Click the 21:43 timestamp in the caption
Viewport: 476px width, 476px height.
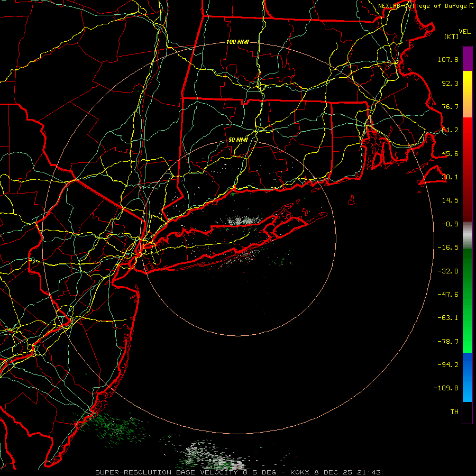click(x=370, y=472)
